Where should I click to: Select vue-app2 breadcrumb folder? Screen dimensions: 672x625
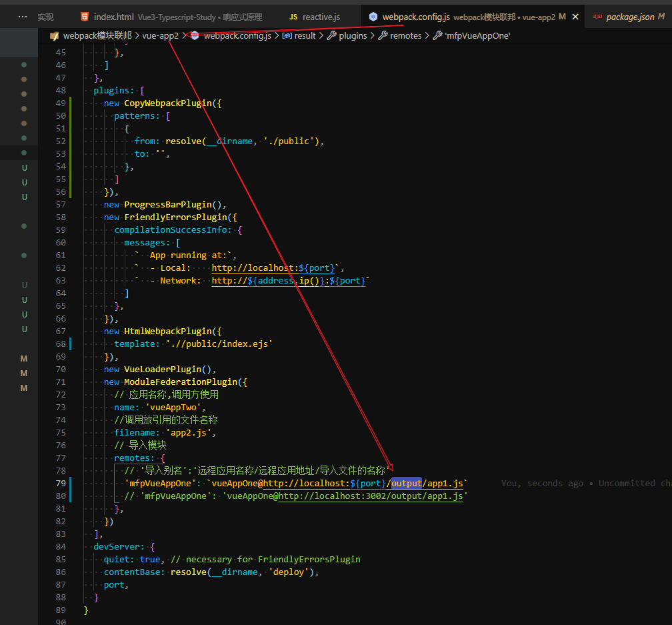[160, 35]
